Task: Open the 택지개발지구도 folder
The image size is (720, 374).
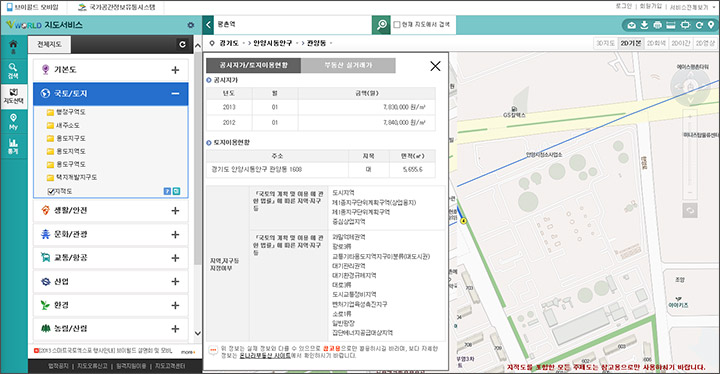Action: tap(71, 177)
